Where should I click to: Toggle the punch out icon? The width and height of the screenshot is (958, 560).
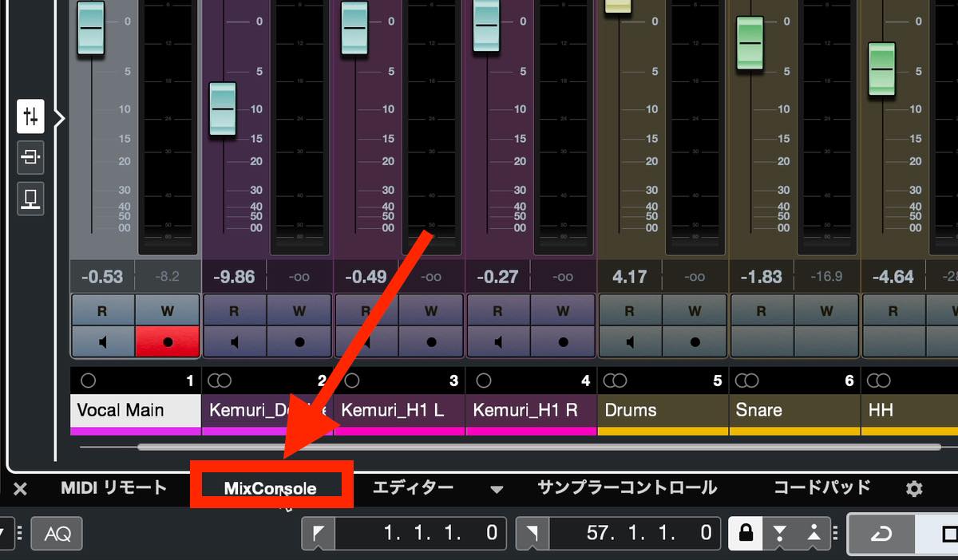point(814,533)
